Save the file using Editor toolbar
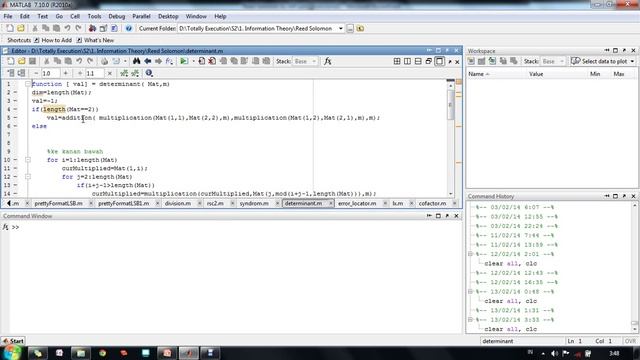640x360 pixels. click(32, 61)
